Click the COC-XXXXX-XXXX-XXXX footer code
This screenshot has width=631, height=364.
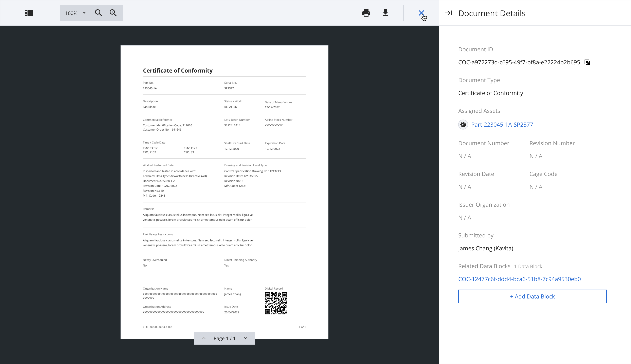pos(158,327)
